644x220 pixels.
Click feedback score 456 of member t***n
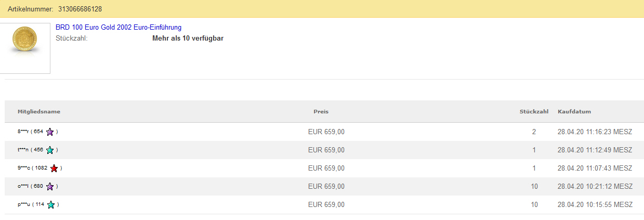tap(38, 150)
